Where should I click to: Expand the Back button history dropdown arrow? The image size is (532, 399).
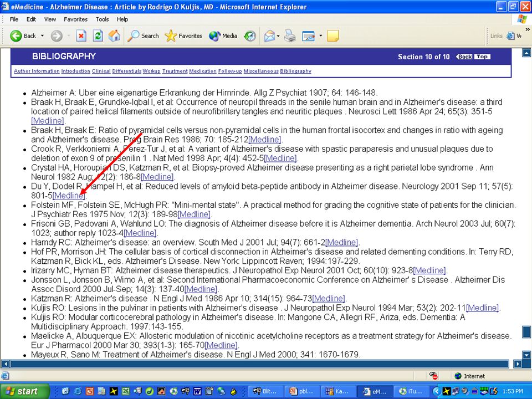[43, 35]
